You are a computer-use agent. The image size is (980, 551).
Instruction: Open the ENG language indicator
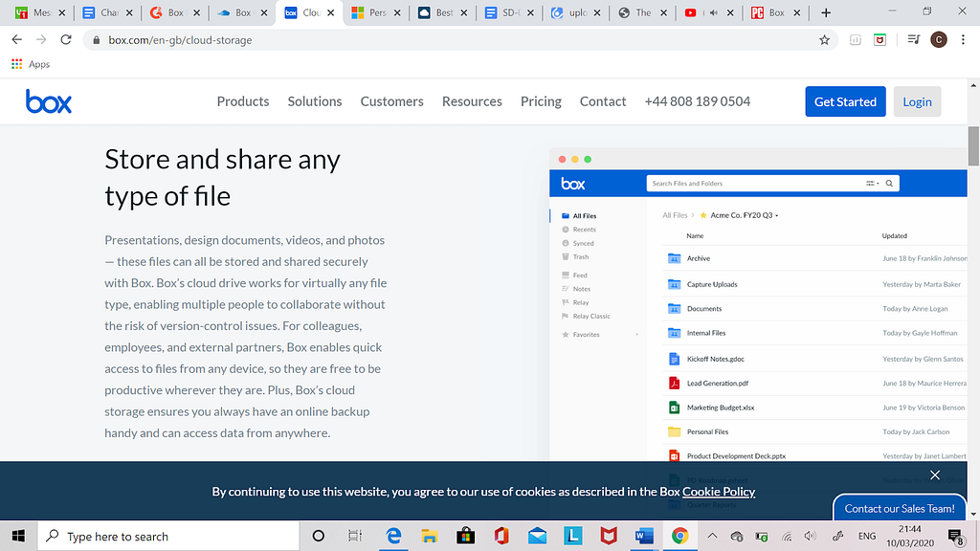click(867, 536)
